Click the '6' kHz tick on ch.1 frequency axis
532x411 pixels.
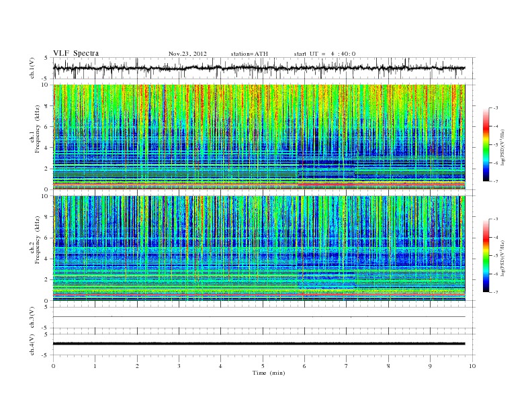click(47, 127)
